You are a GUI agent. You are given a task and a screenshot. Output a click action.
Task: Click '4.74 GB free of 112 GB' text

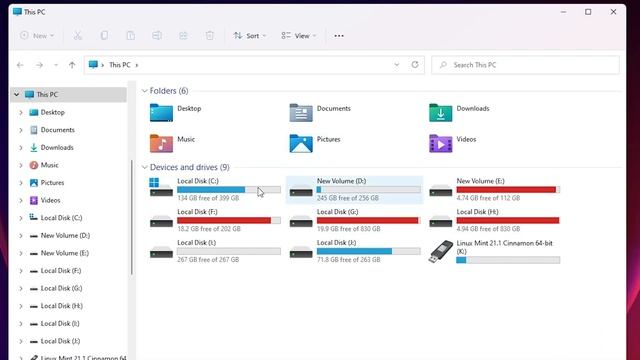(x=488, y=198)
